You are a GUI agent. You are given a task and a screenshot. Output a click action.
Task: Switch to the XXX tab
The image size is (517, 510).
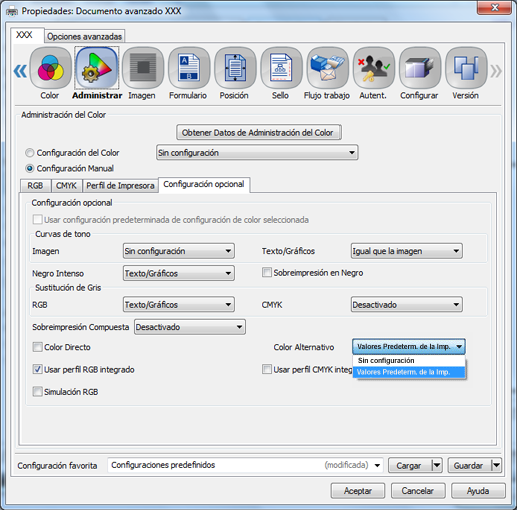click(27, 35)
